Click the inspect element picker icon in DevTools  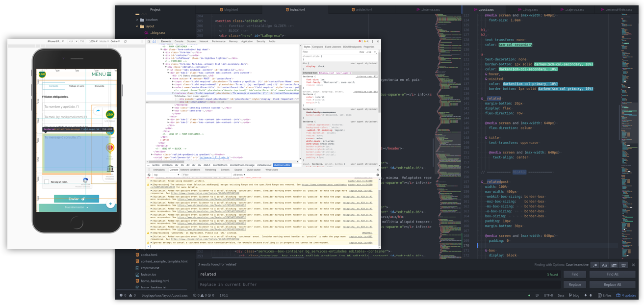(150, 42)
